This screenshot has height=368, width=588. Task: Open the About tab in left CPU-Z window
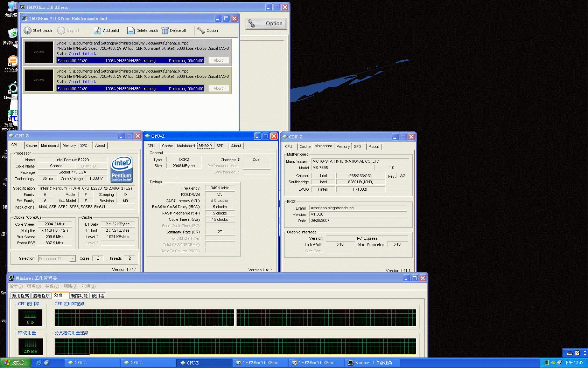pos(100,145)
